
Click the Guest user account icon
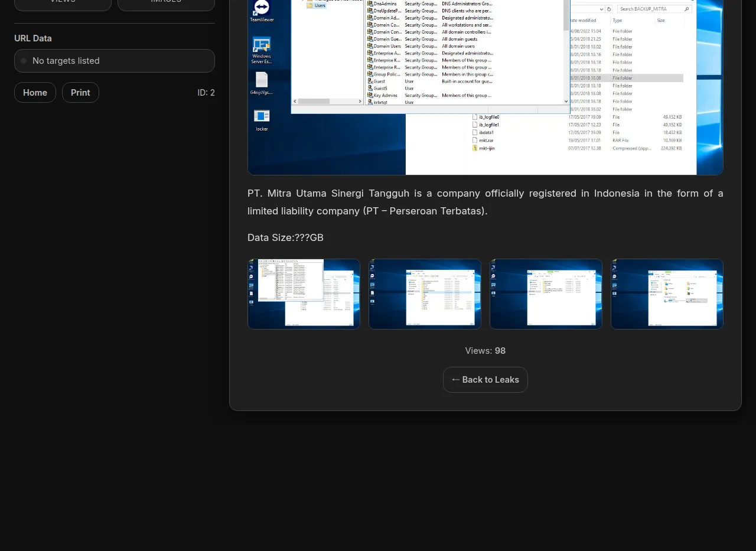point(370,81)
